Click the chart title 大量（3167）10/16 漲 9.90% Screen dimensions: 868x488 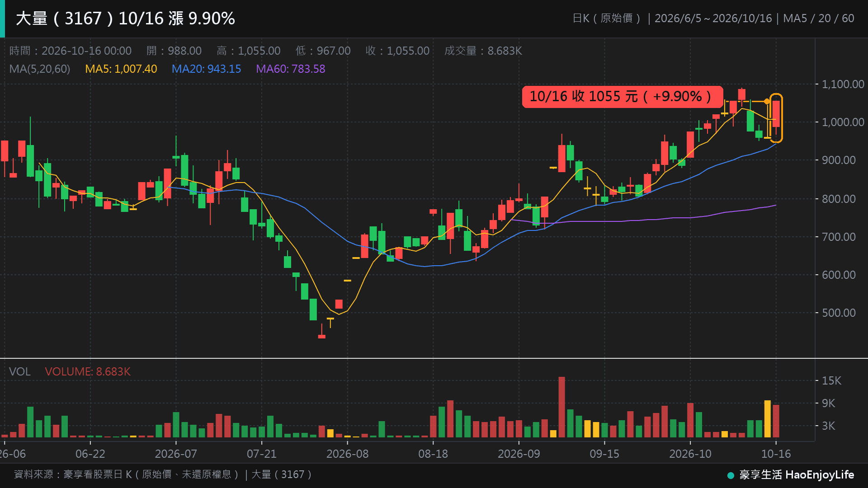coord(125,19)
